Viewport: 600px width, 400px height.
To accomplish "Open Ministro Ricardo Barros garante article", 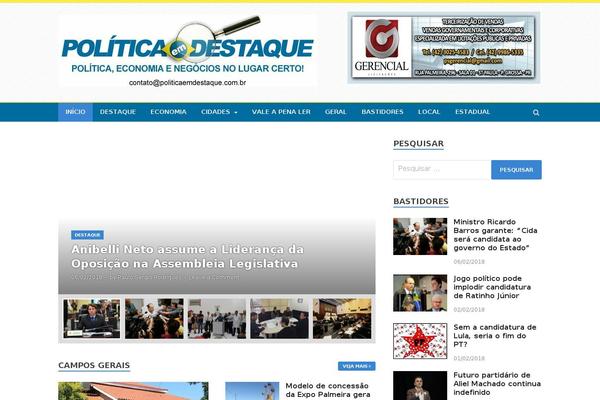I will point(496,235).
